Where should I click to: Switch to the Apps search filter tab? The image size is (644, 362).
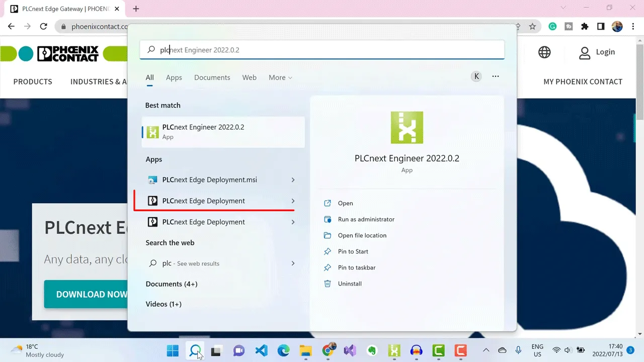pos(174,77)
